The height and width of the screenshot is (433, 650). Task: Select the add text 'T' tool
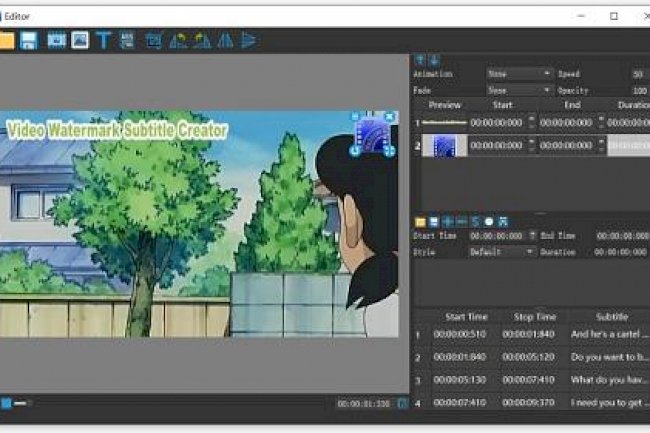pos(103,41)
